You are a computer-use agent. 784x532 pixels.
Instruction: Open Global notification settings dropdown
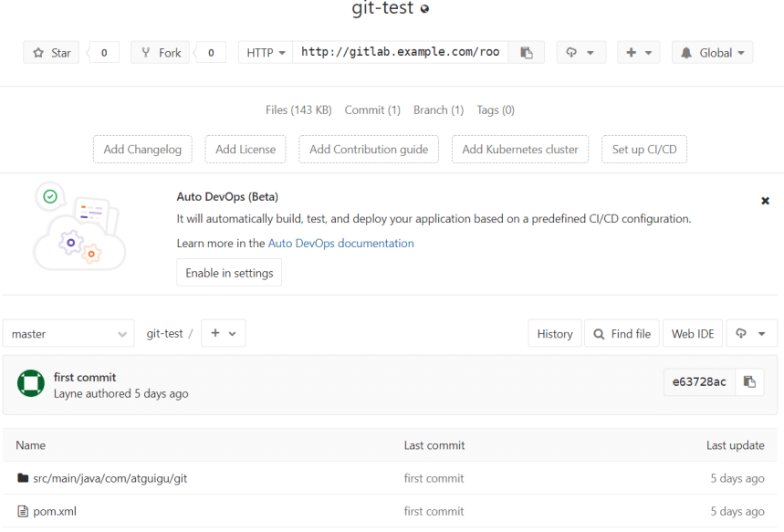(713, 53)
